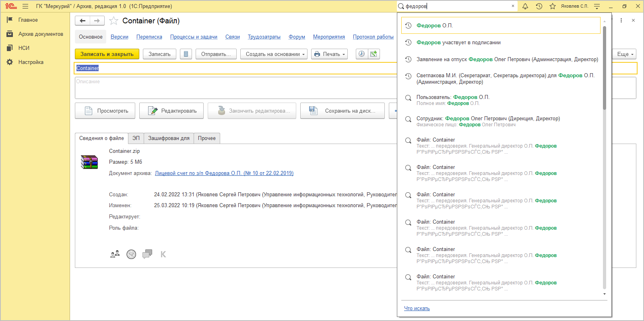The image size is (644, 321).
Task: Click Закончить редактирование button
Action: 252,111
